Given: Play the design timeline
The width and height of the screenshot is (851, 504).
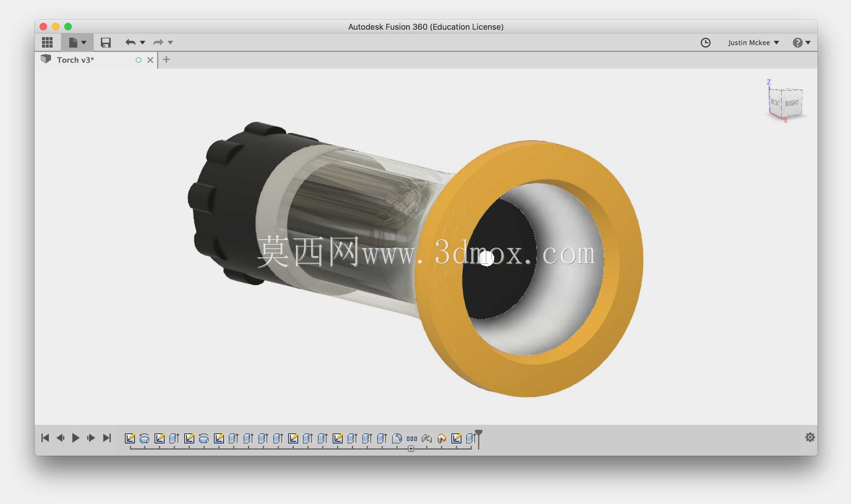Looking at the screenshot, I should point(76,438).
